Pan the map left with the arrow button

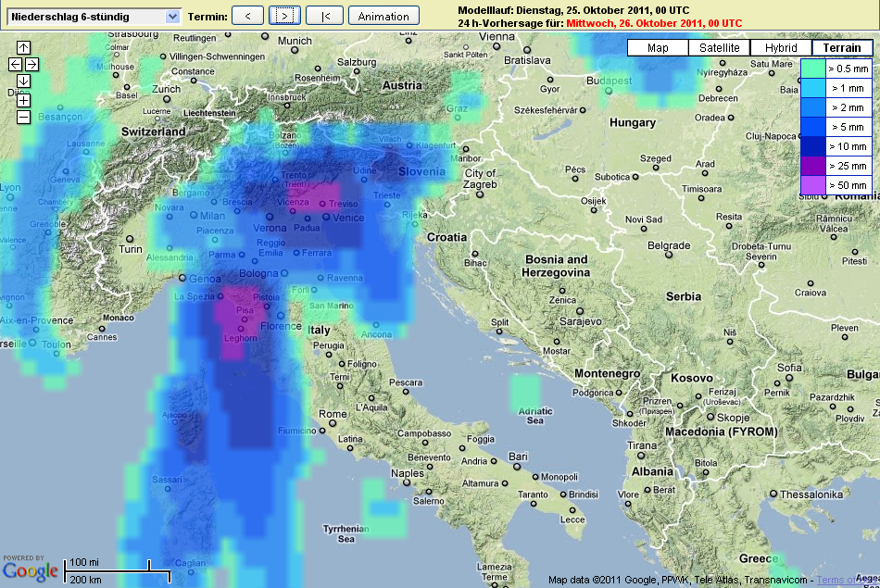(15, 64)
